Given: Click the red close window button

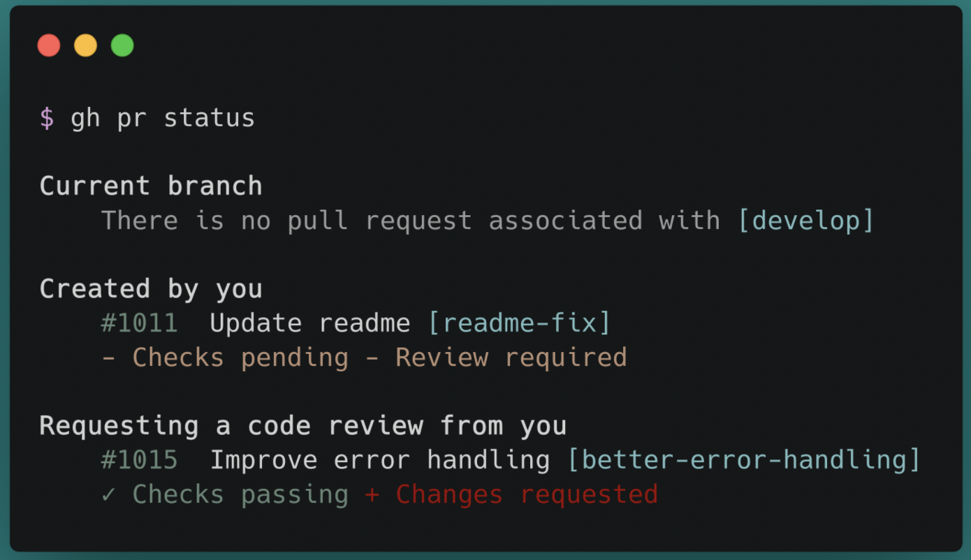Looking at the screenshot, I should [49, 45].
